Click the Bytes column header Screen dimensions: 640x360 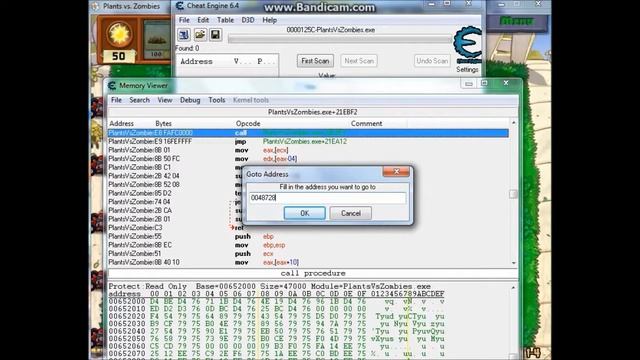(163, 123)
